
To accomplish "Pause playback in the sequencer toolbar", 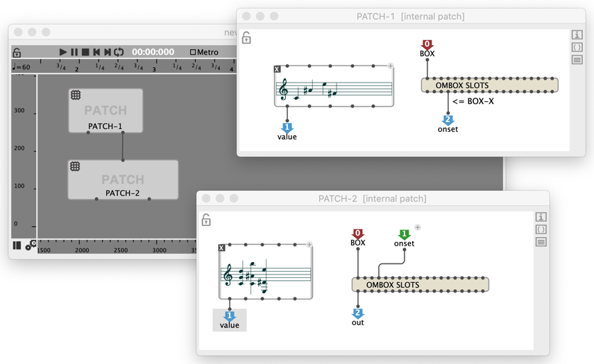I will click(74, 52).
